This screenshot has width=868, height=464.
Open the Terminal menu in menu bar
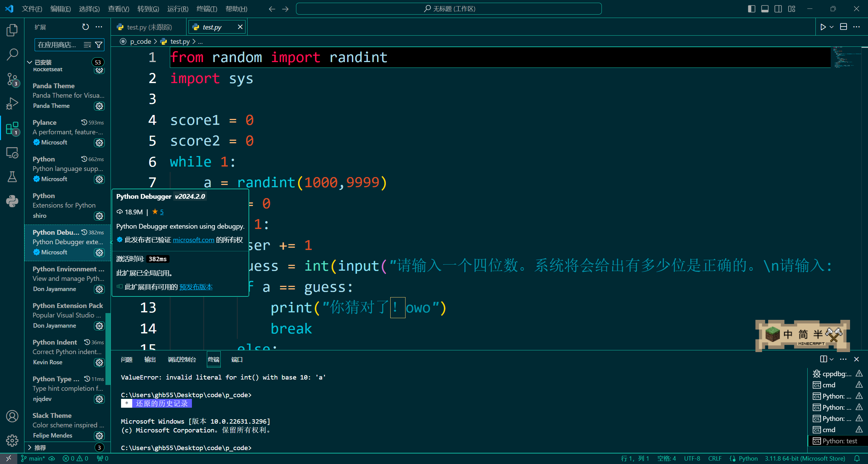(x=207, y=9)
